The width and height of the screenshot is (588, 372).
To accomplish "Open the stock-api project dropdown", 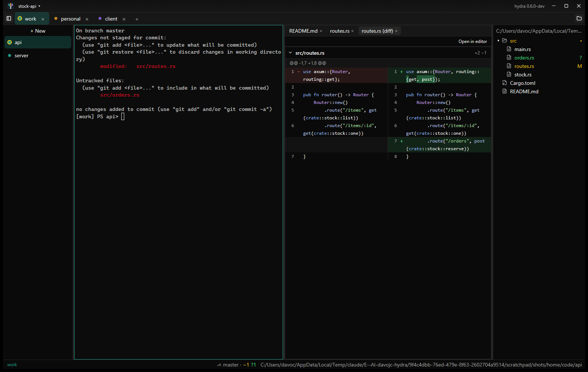I will (x=29, y=6).
